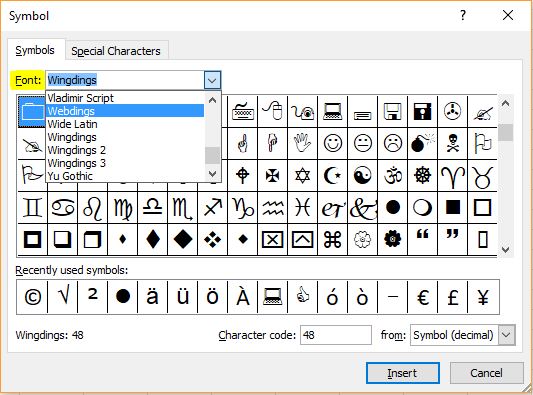Close the Symbol dialog
This screenshot has height=395, width=533.
click(x=508, y=15)
